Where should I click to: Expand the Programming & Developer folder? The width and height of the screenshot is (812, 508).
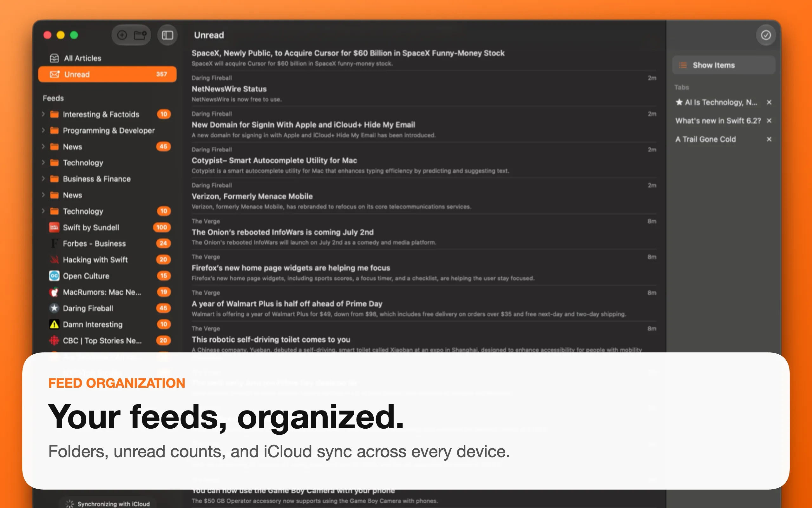tap(43, 130)
